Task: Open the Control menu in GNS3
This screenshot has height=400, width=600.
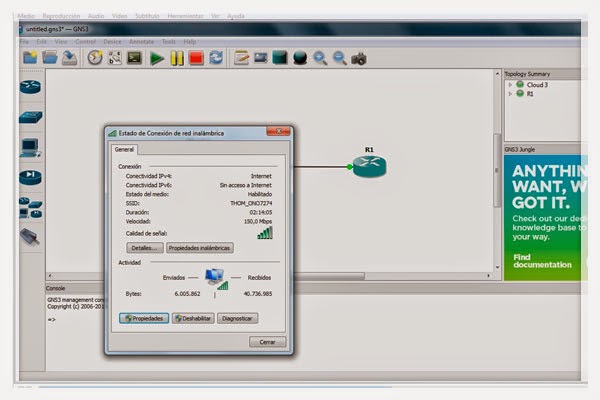Action: tap(85, 42)
